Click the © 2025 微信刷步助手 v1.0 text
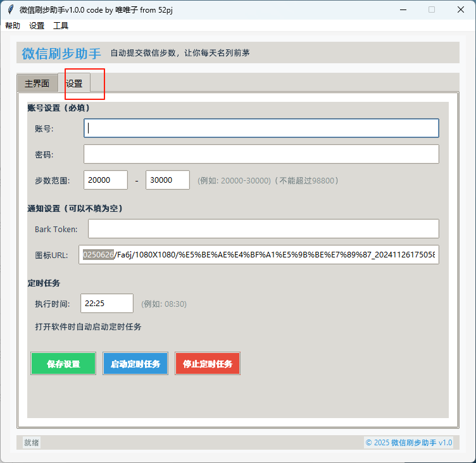 point(409,442)
